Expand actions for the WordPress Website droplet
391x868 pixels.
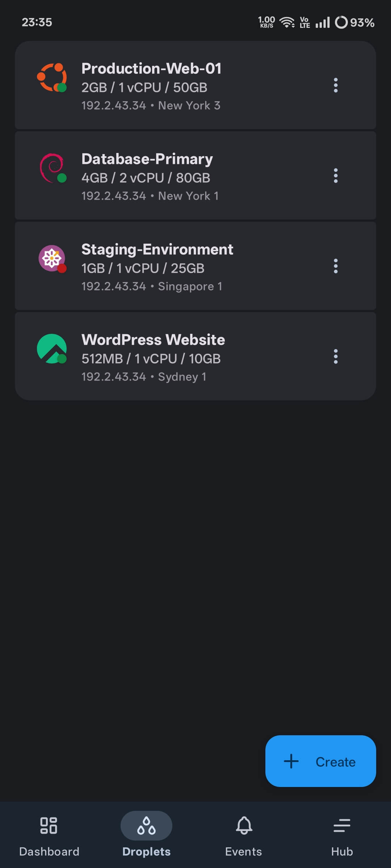[336, 357]
